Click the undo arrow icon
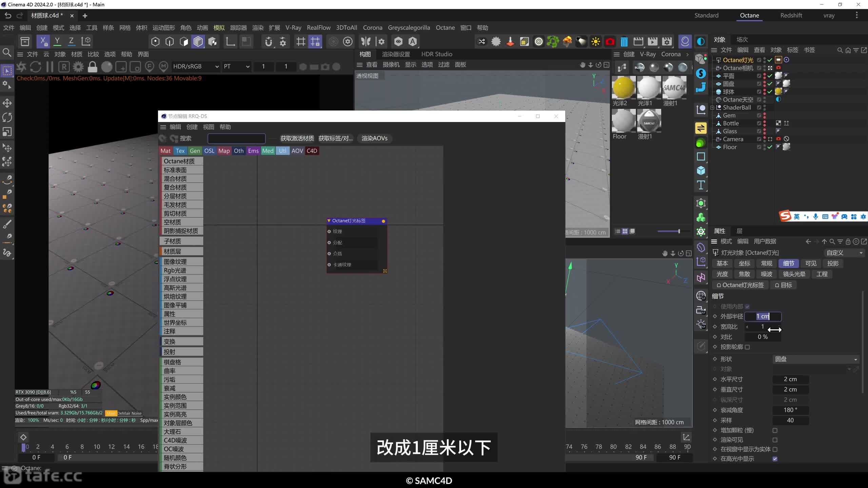Viewport: 868px width, 488px height. tap(8, 16)
